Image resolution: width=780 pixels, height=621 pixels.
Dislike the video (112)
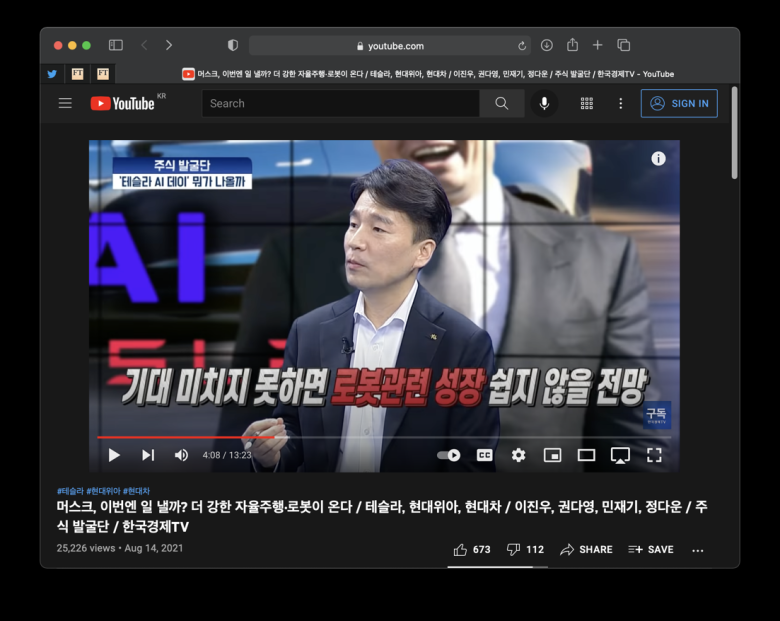[525, 550]
